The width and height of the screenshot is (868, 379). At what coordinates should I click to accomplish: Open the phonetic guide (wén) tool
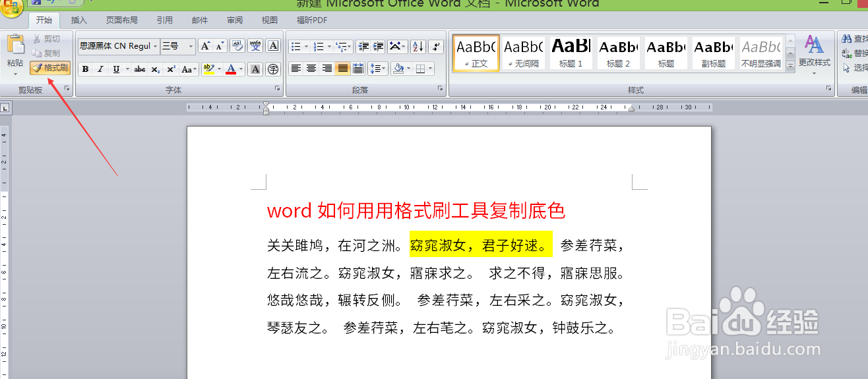pos(255,46)
